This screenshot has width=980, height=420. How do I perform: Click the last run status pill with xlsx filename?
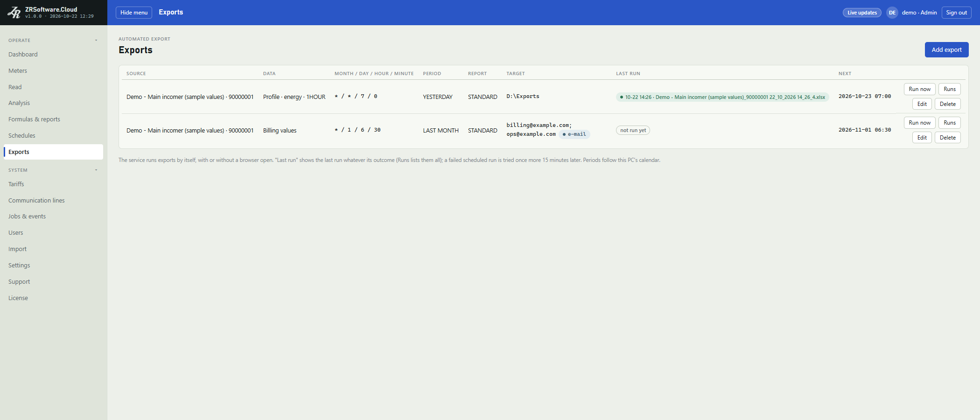tap(722, 97)
